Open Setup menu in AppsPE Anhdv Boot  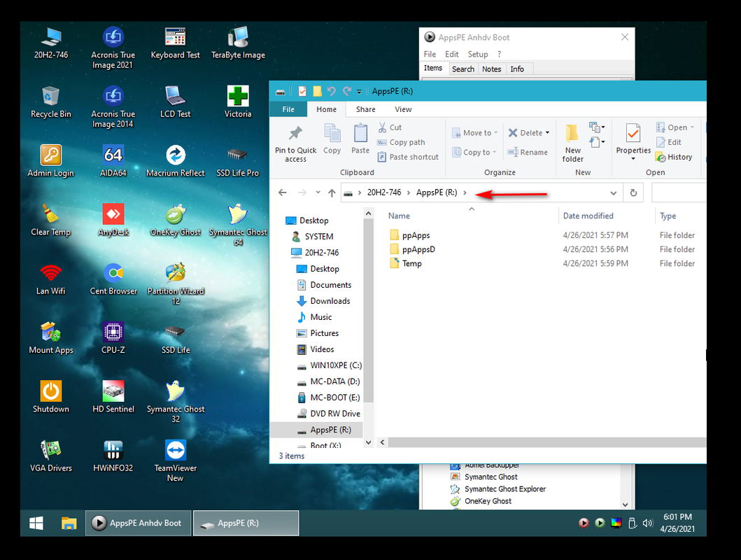tap(478, 55)
